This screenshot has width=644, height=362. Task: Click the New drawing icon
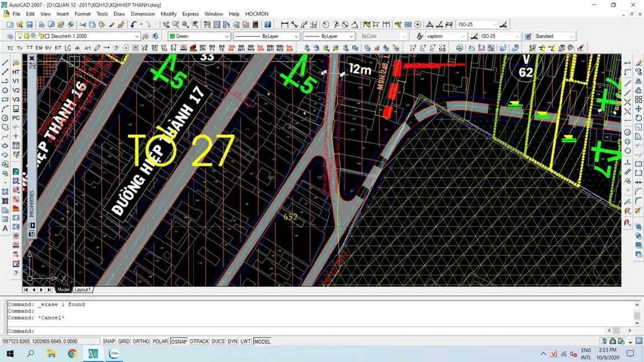(10, 25)
